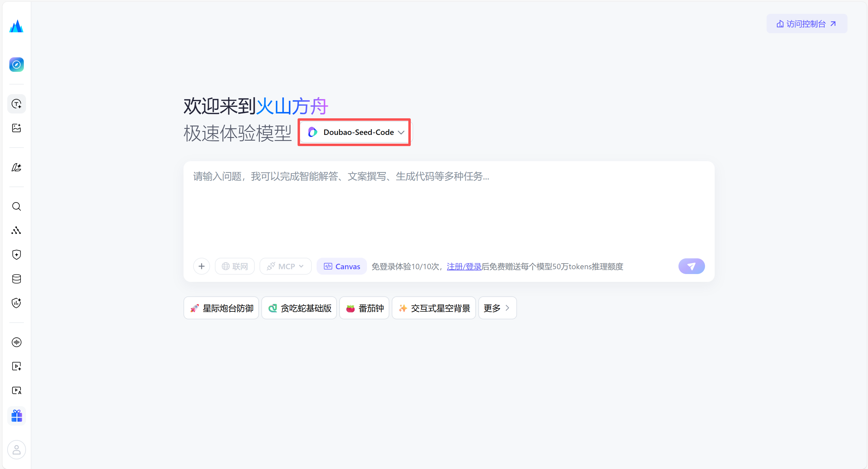
Task: Enable the 联网 web search toggle
Action: 235,266
